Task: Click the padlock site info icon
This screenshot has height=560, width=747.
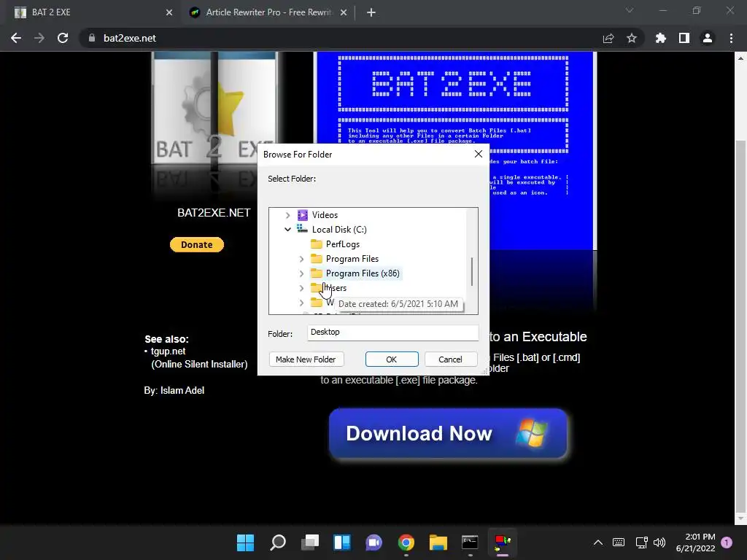Action: (x=91, y=38)
